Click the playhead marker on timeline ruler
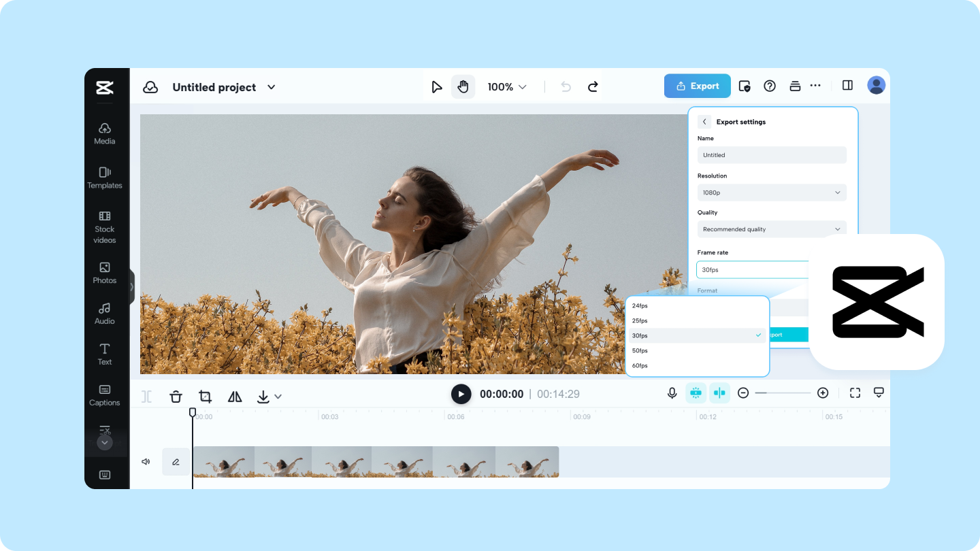980x551 pixels. [x=193, y=412]
